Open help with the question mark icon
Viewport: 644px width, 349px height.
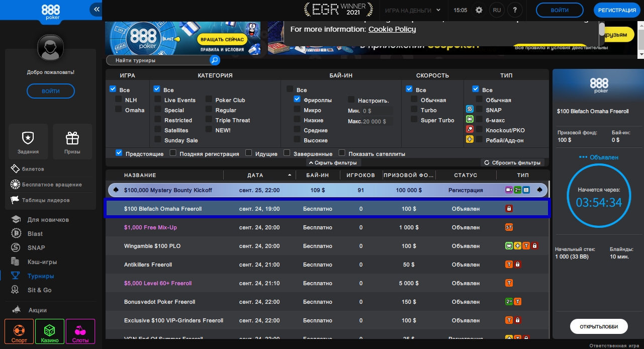(x=515, y=10)
